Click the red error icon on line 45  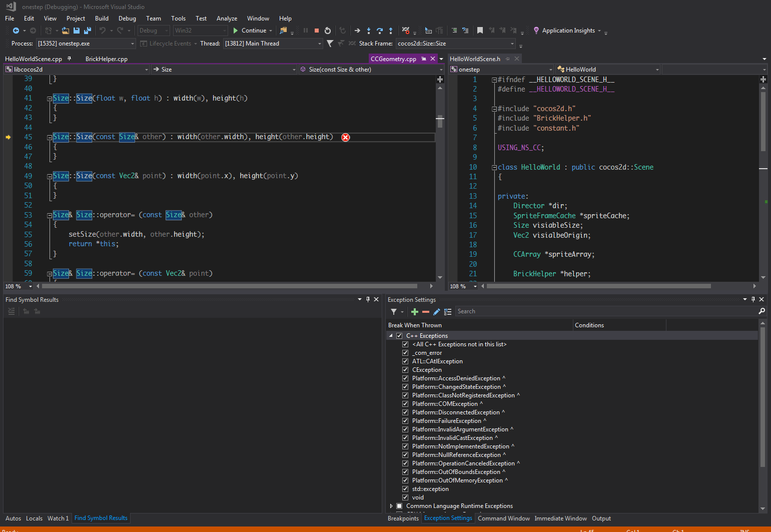[x=345, y=137]
